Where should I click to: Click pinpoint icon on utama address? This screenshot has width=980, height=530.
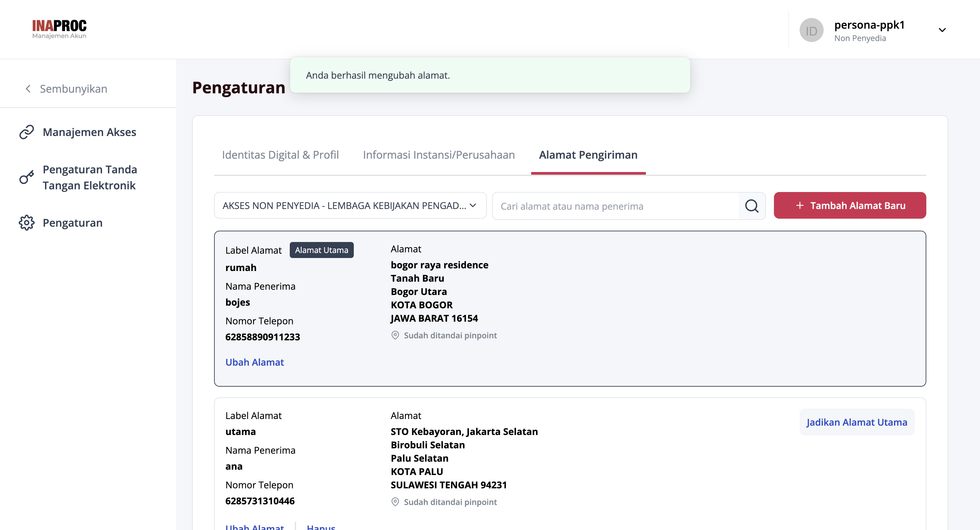click(395, 502)
